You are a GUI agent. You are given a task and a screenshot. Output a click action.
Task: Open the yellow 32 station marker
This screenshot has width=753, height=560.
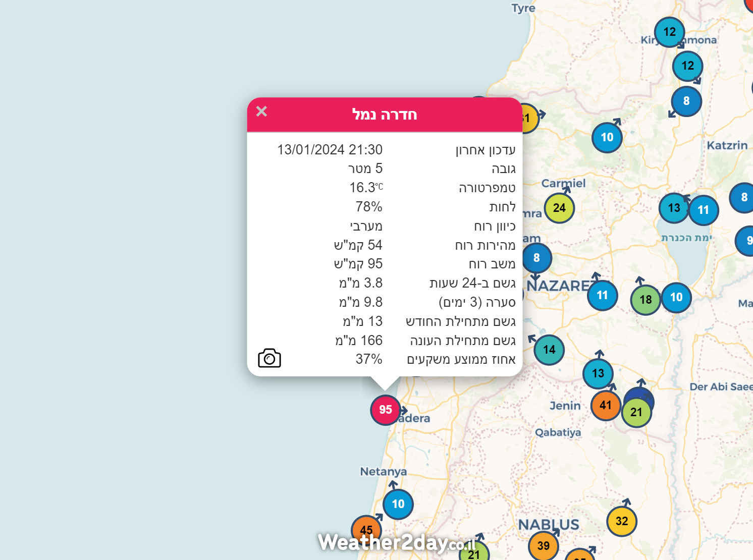tap(621, 521)
